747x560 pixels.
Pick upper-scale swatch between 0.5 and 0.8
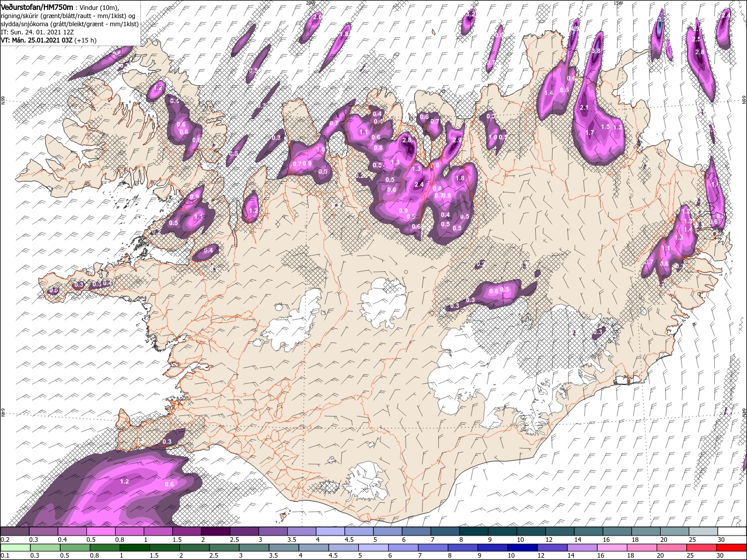point(100,531)
